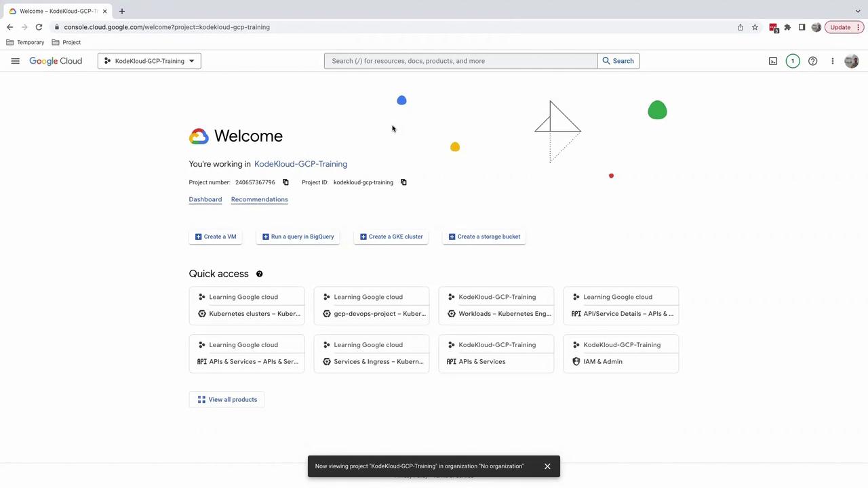Bookmark this page with the star icon
This screenshot has width=868, height=488.
point(755,27)
